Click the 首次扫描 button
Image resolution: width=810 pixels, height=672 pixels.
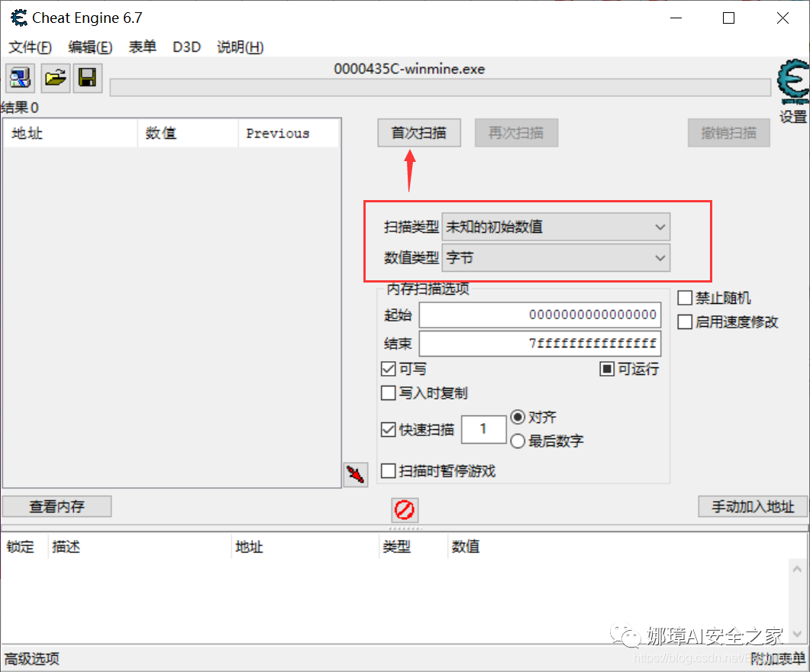click(419, 133)
